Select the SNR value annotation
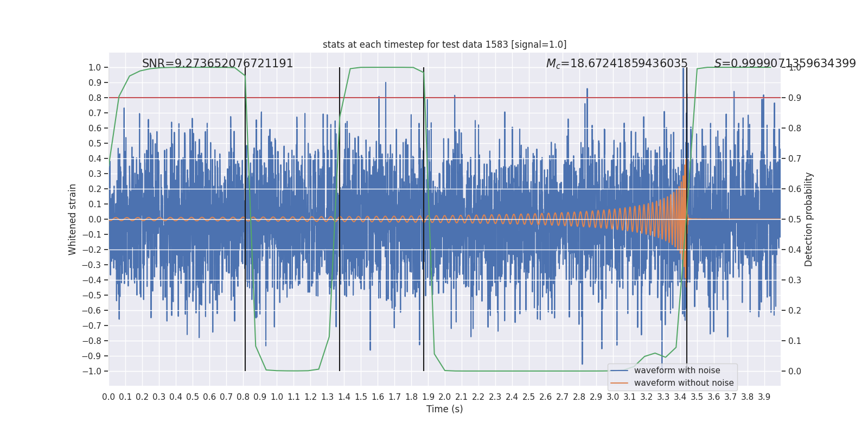This screenshot has width=868, height=434. [218, 63]
